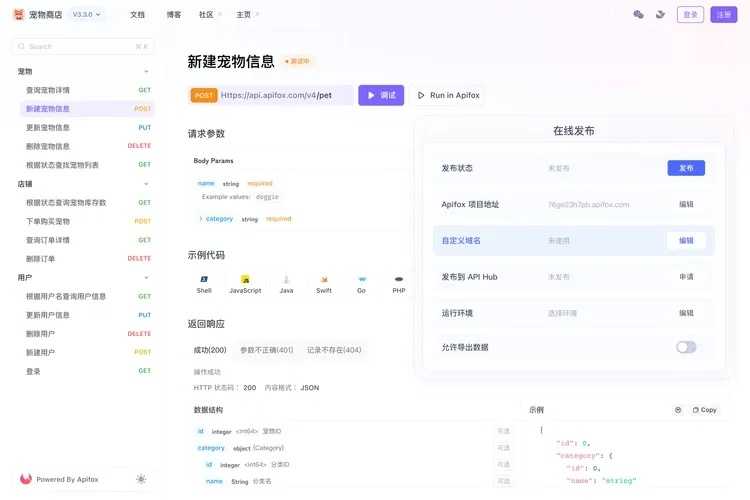The width and height of the screenshot is (750, 500).
Task: Open 查询宠物详情 GET in the sidebar
Action: point(88,90)
